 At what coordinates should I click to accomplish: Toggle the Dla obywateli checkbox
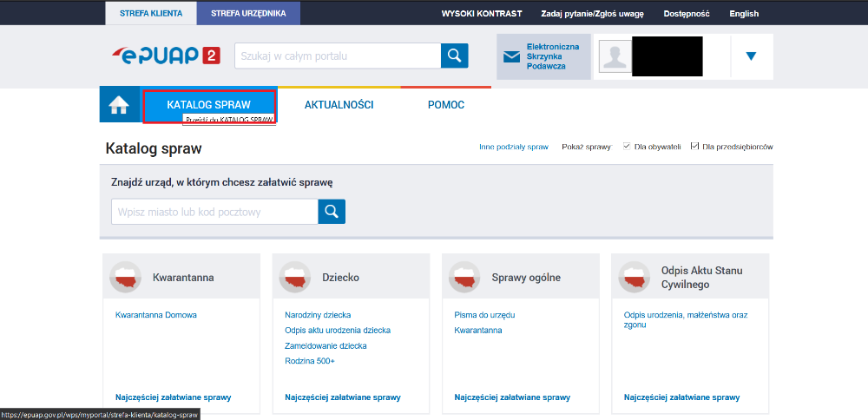point(628,147)
